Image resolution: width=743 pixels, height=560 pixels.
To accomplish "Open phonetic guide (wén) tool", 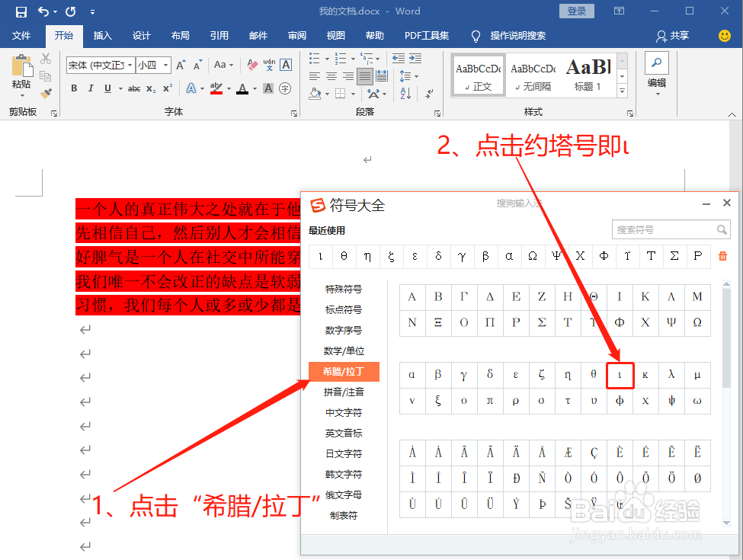I will [x=269, y=65].
